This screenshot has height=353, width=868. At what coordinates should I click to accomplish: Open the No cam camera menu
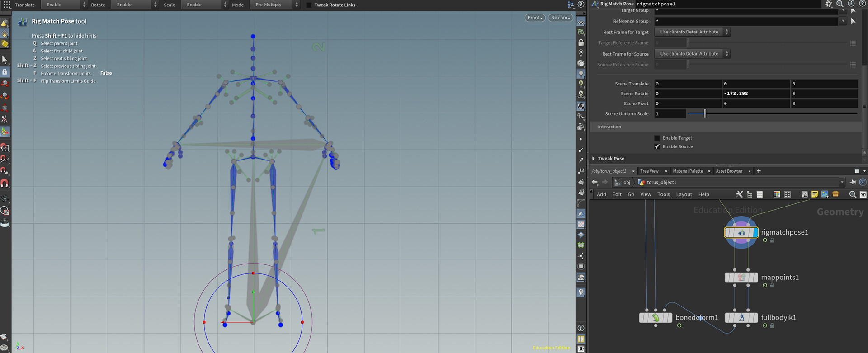560,18
